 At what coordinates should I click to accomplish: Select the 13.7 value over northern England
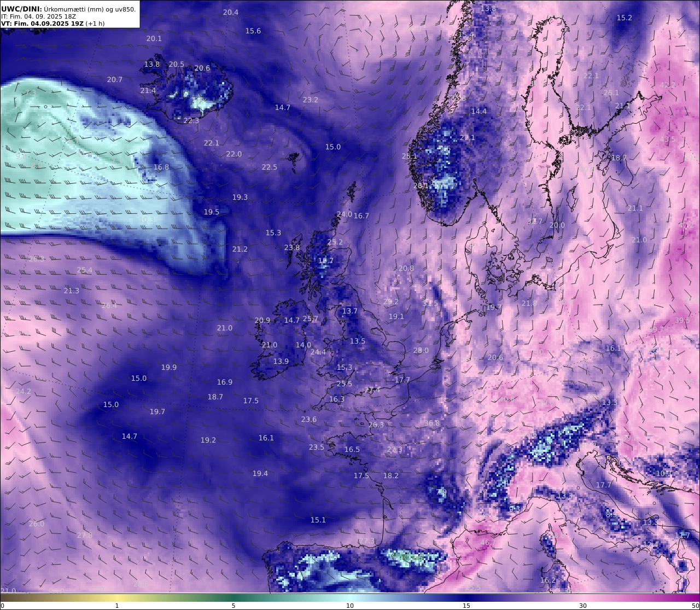350,311
